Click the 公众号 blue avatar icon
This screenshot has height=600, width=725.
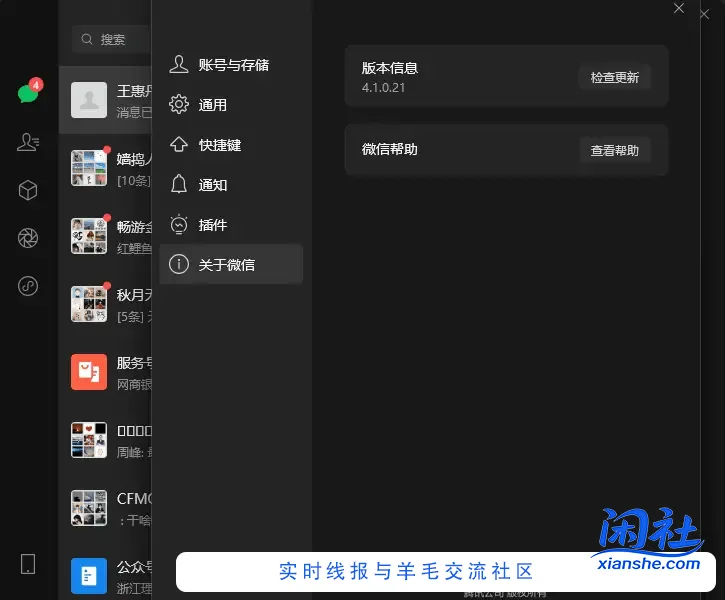(x=89, y=575)
